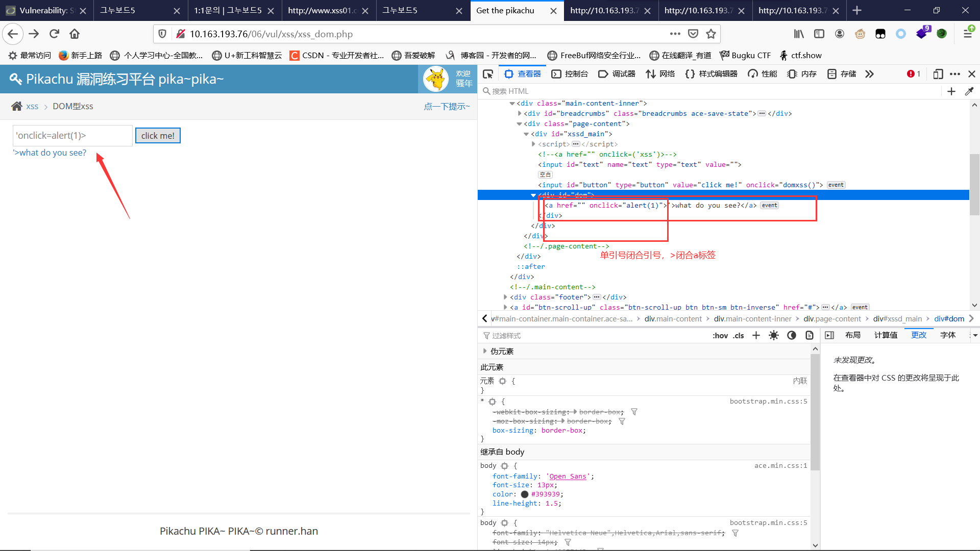The width and height of the screenshot is (980, 551).
Task: Focus the xss payload text input
Action: (72, 136)
